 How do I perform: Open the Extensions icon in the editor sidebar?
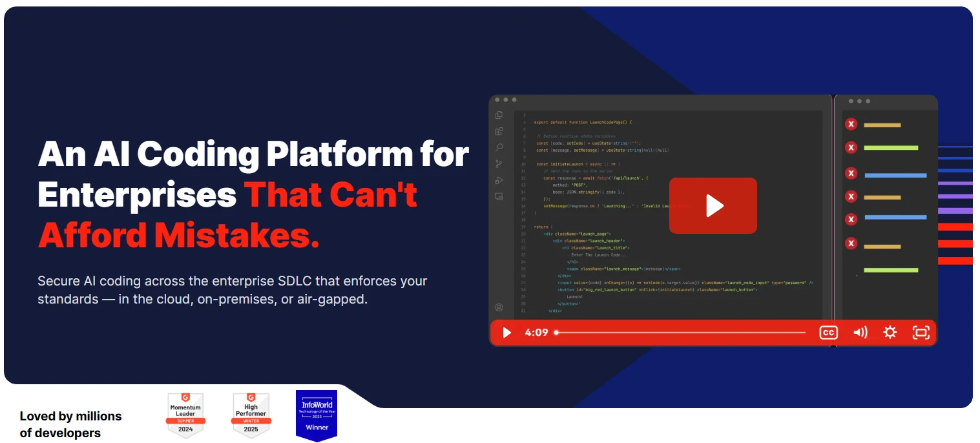[x=499, y=131]
